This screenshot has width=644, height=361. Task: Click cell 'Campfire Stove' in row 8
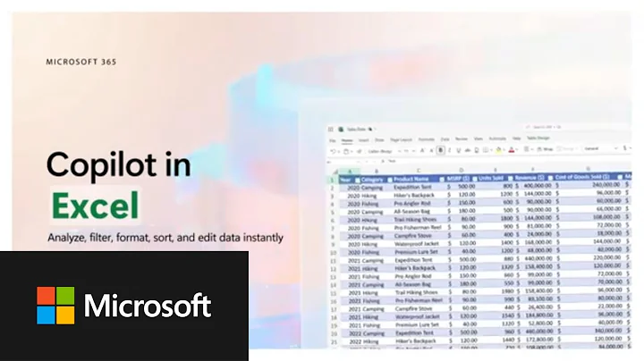[413, 236]
